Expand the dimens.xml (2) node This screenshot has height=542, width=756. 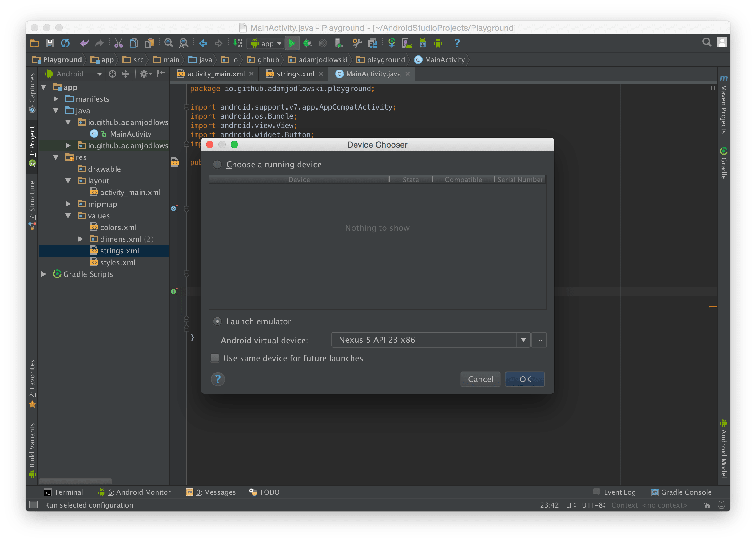pos(80,239)
